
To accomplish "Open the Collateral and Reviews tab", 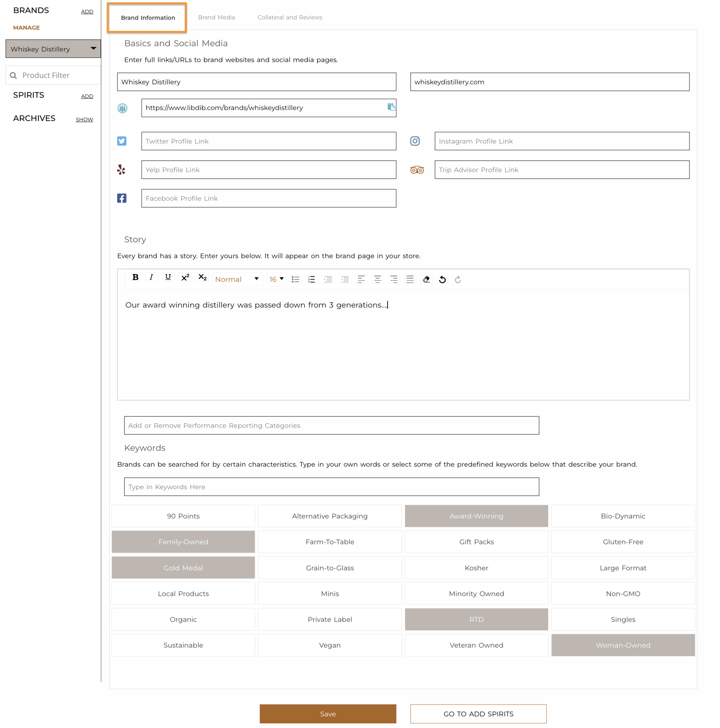I will click(290, 17).
